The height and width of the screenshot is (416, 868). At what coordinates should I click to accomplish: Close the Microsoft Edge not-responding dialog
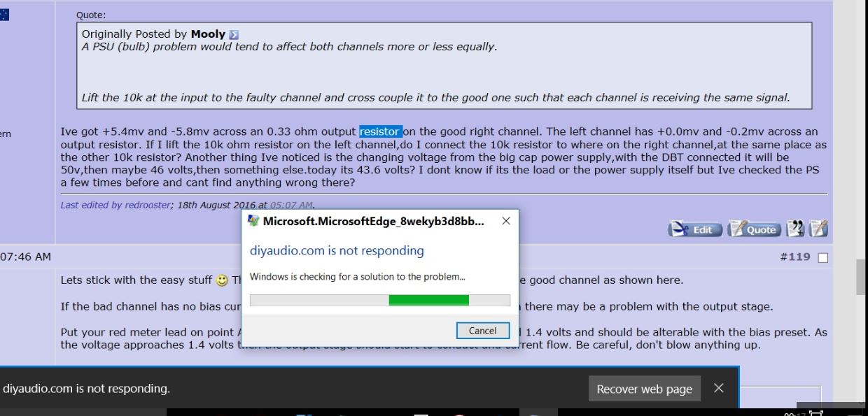tap(506, 221)
